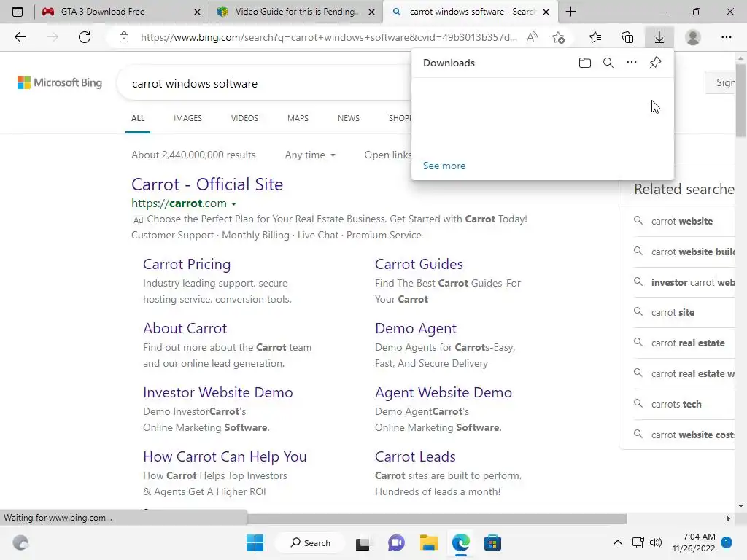
Task: Go back with the browser back arrow
Action: (20, 37)
